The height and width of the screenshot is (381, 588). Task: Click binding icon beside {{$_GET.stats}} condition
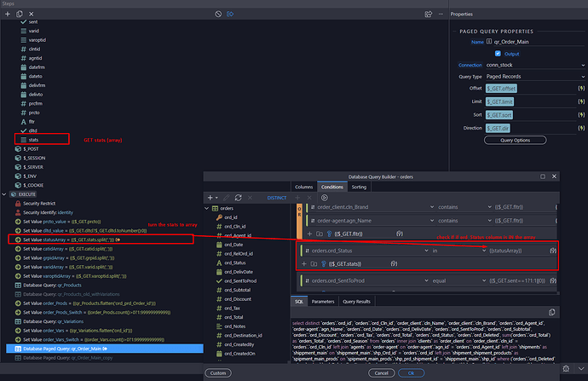(394, 263)
